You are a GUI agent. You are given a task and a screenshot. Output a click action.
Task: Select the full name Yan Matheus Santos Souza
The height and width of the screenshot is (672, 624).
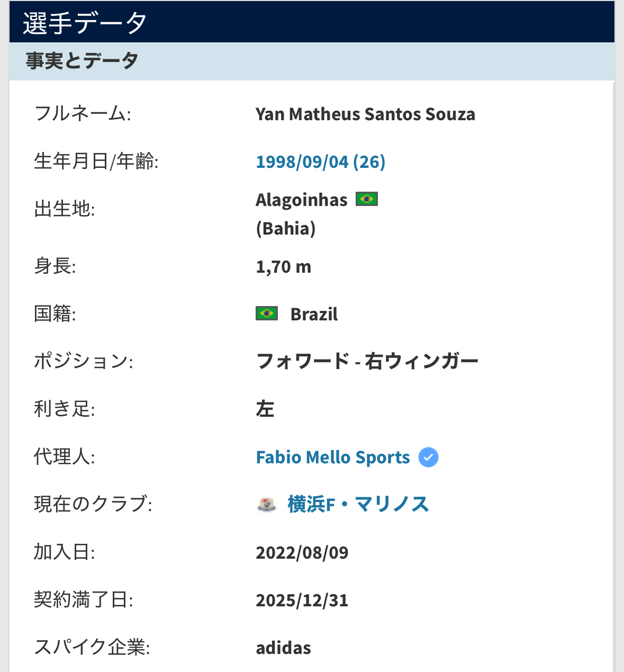click(x=365, y=114)
